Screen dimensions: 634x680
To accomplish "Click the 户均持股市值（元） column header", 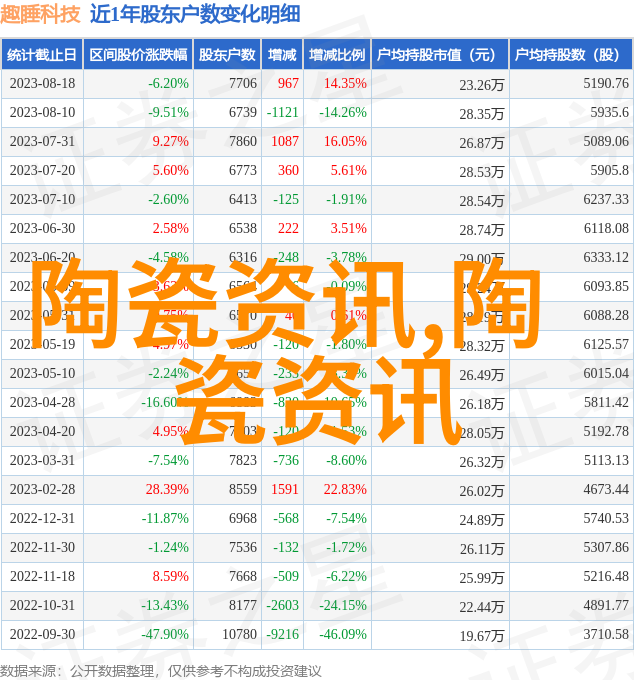I will pyautogui.click(x=440, y=55).
